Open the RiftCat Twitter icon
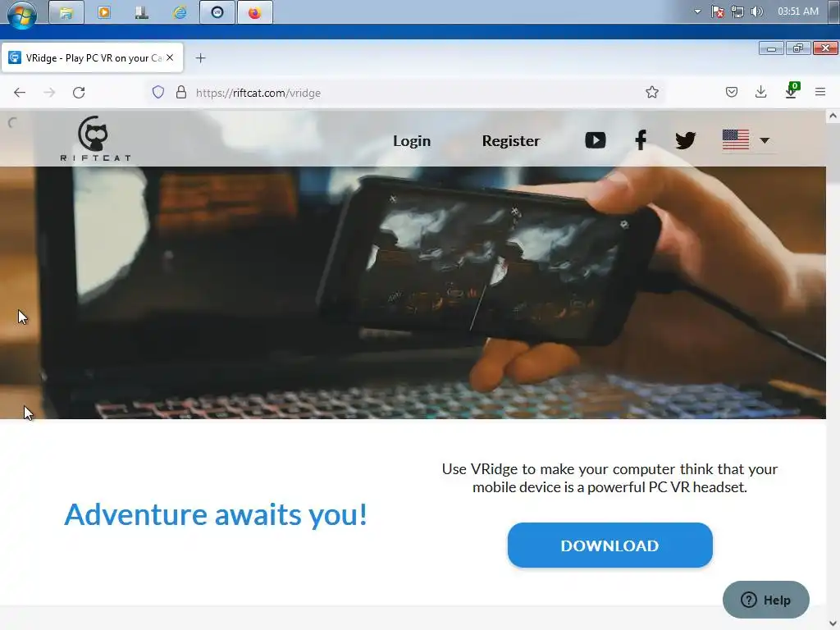Viewport: 840px width, 630px height. point(685,140)
